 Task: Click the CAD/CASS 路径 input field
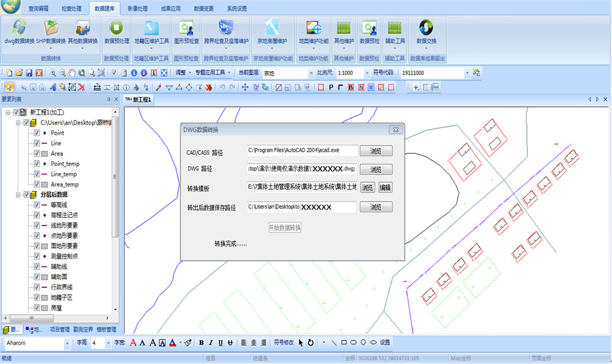click(301, 151)
